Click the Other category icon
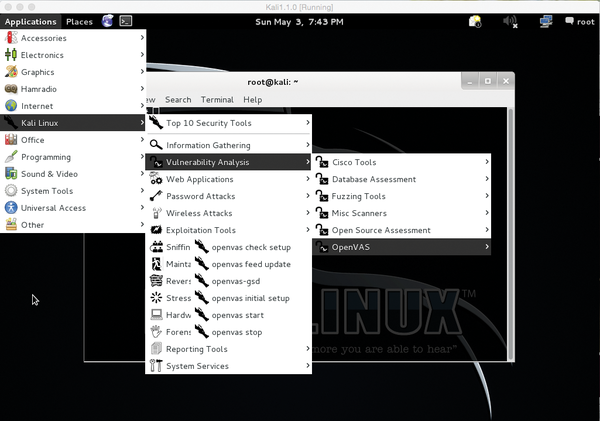Image resolution: width=600 pixels, height=421 pixels. (11, 224)
